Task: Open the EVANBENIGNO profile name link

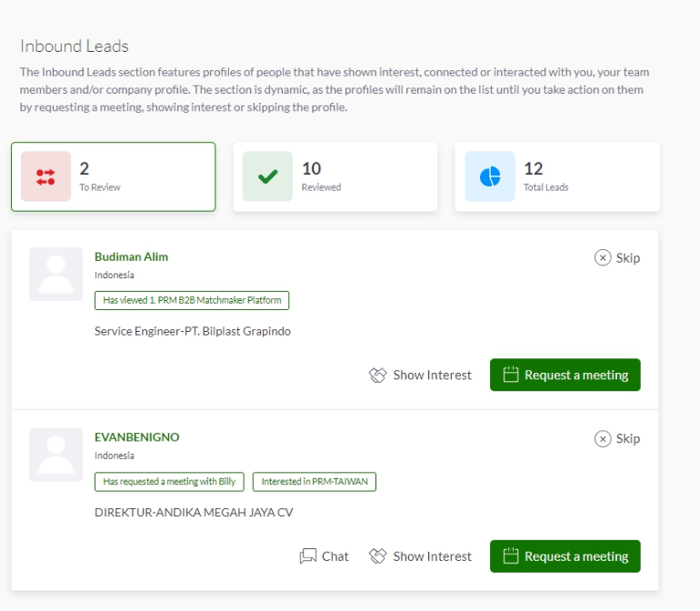Action: click(x=136, y=437)
